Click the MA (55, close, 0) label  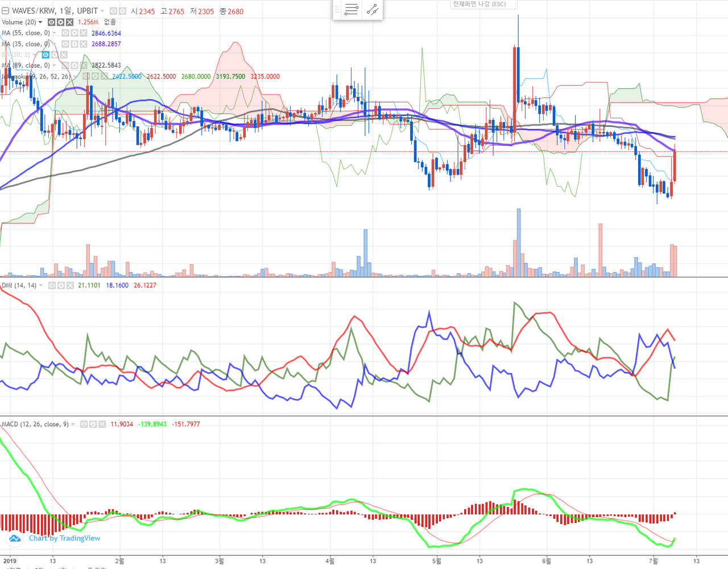click(26, 33)
